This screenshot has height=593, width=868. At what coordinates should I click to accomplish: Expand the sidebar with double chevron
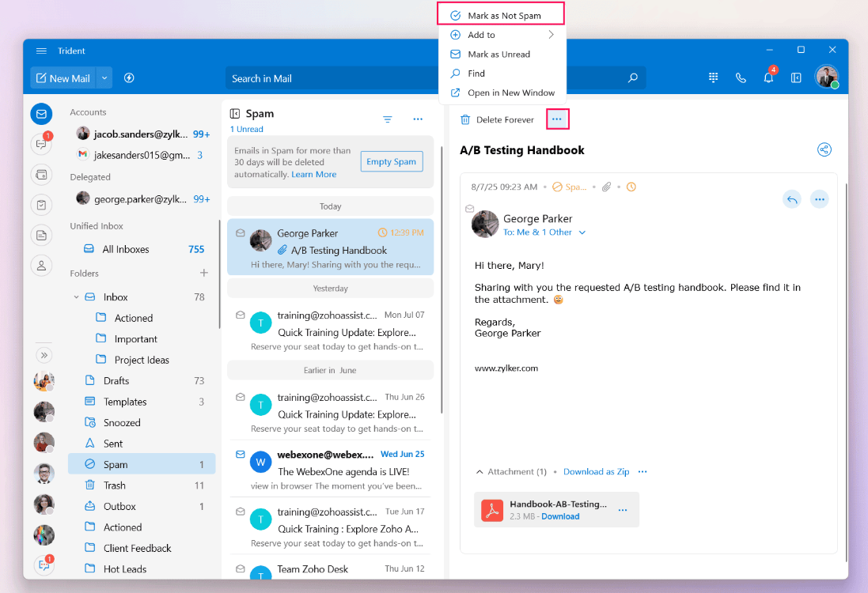click(x=44, y=355)
